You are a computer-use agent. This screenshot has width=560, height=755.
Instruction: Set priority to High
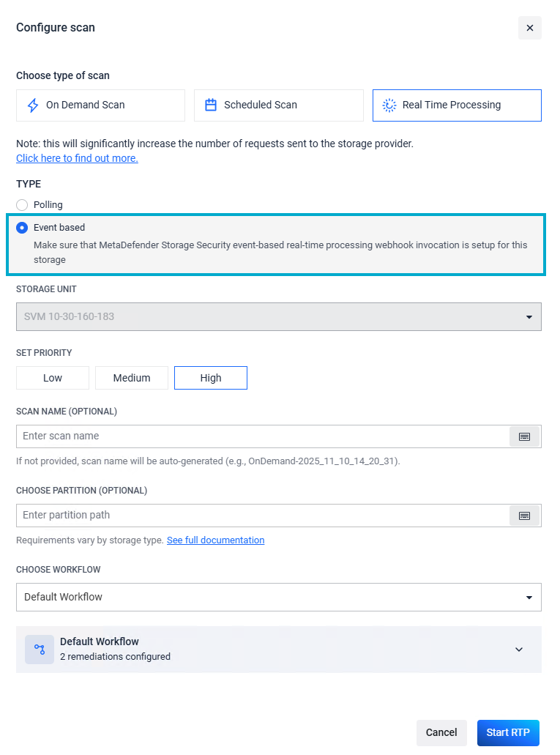pos(211,378)
